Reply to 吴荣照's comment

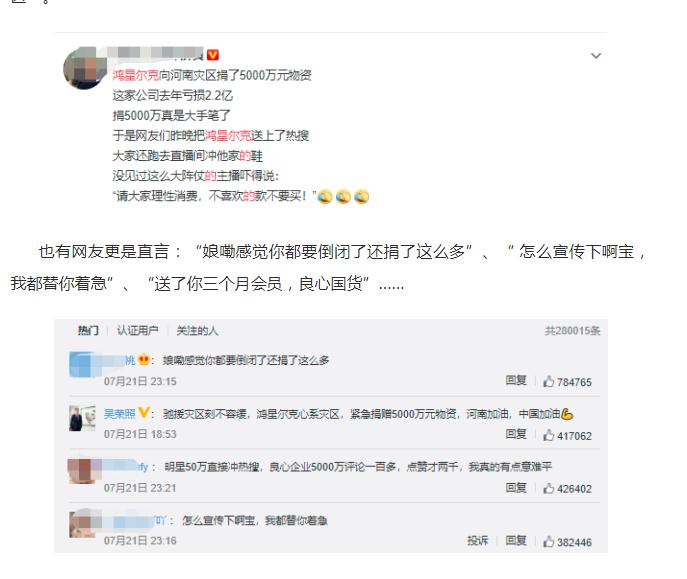point(516,434)
